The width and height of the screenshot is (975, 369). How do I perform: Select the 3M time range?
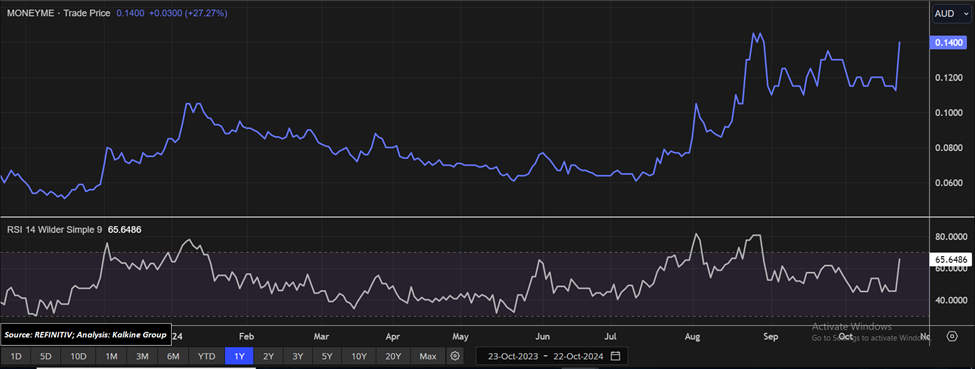(x=142, y=357)
